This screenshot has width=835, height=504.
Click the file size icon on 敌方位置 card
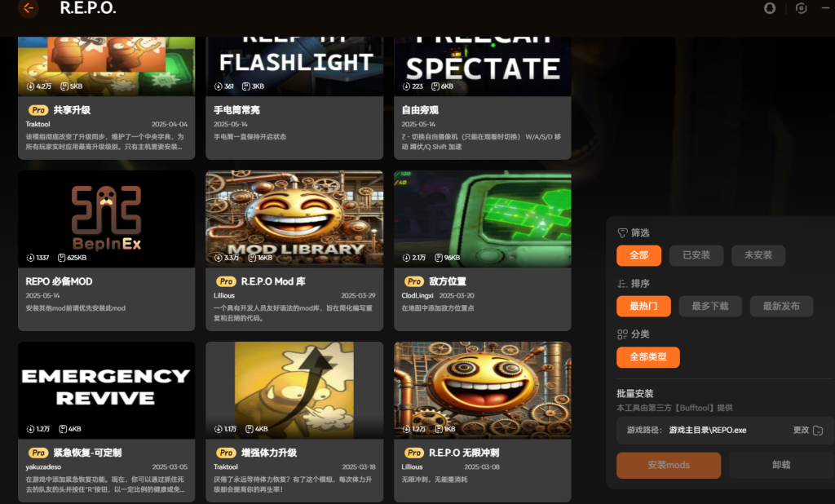click(x=439, y=258)
